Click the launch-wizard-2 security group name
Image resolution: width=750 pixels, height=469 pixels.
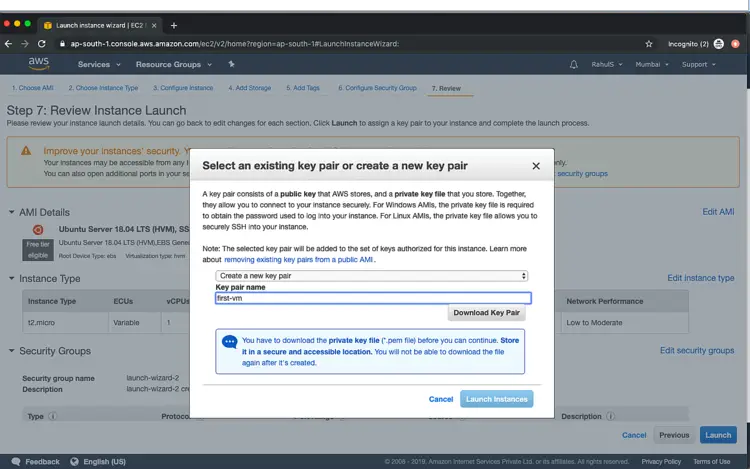[x=153, y=378]
